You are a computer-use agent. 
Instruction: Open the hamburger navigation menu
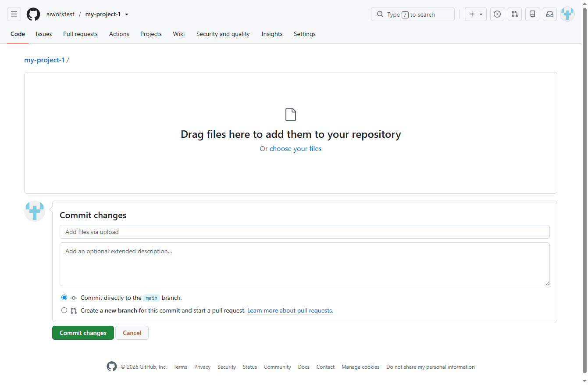coord(14,14)
